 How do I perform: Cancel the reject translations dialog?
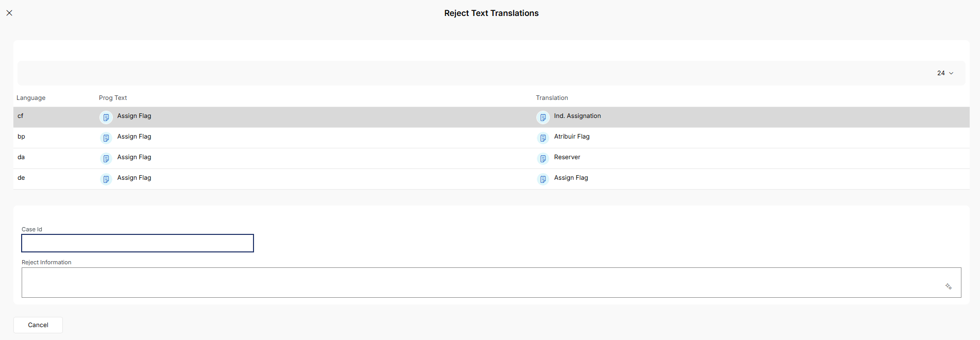coord(38,325)
